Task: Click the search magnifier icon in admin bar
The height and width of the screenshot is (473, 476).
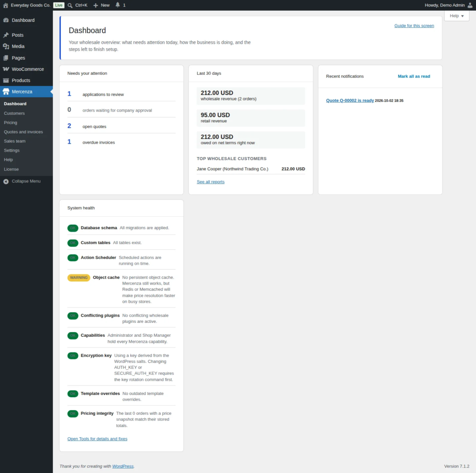Action: [x=70, y=5]
